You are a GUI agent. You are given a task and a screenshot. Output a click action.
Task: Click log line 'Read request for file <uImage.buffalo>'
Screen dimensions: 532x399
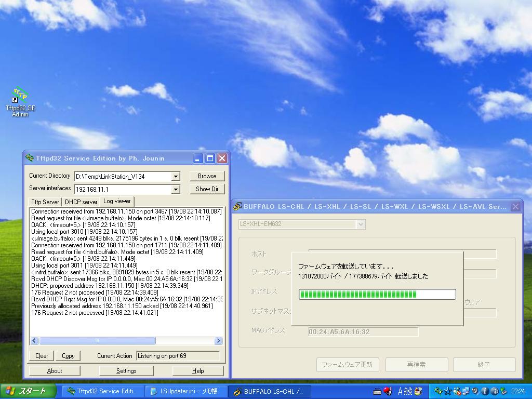pyautogui.click(x=121, y=218)
